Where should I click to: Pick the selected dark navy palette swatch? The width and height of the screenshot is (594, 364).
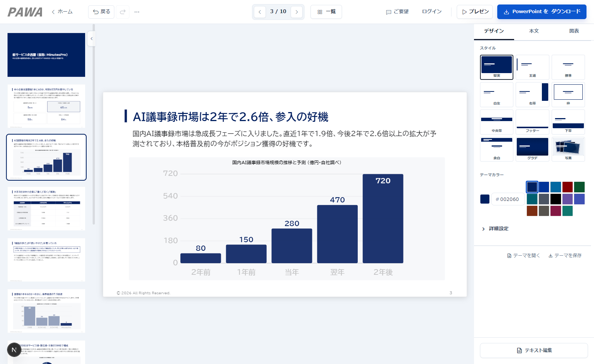[532, 187]
